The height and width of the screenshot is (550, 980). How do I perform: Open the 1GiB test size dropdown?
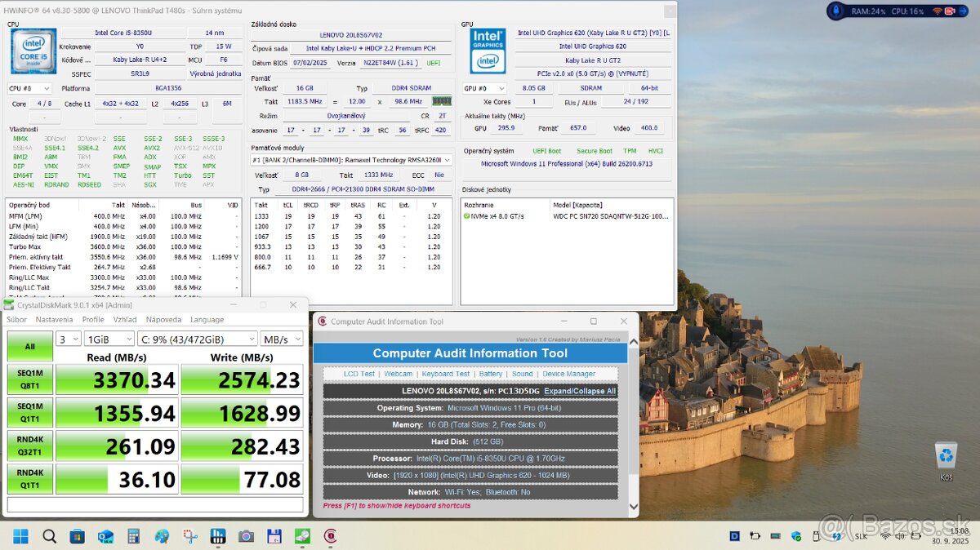tap(110, 339)
